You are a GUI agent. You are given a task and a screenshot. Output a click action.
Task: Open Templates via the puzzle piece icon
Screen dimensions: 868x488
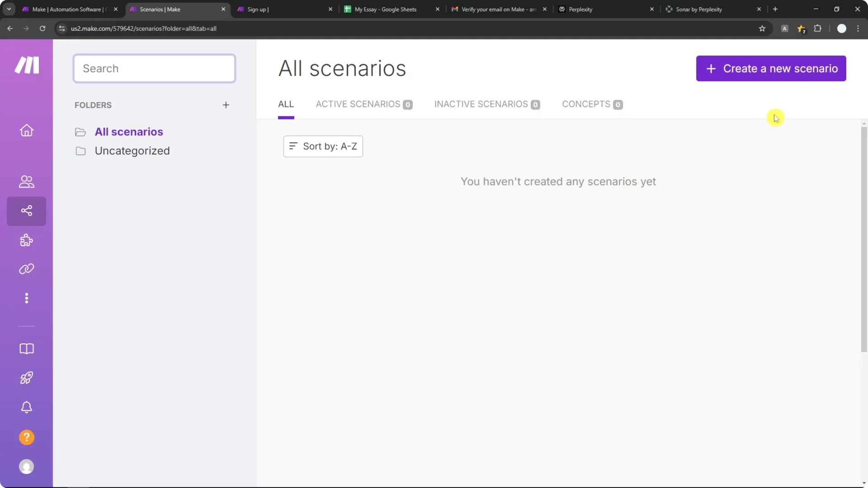pyautogui.click(x=26, y=240)
